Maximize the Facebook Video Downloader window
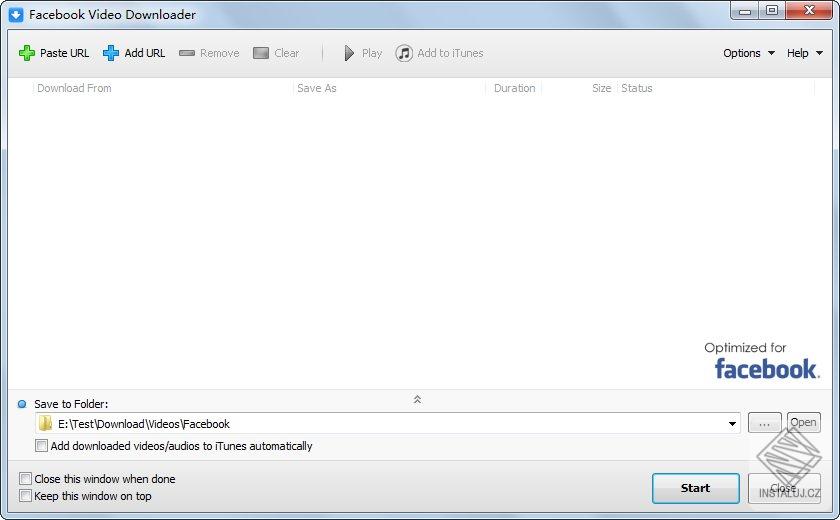This screenshot has height=520, width=840. pos(771,11)
